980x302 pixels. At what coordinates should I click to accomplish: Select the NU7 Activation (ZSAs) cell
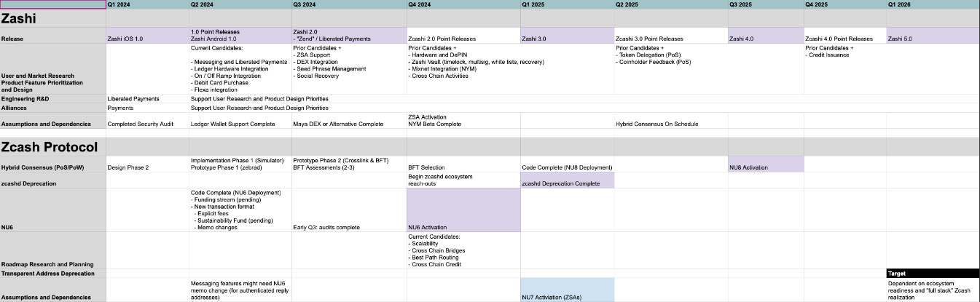pos(567,290)
